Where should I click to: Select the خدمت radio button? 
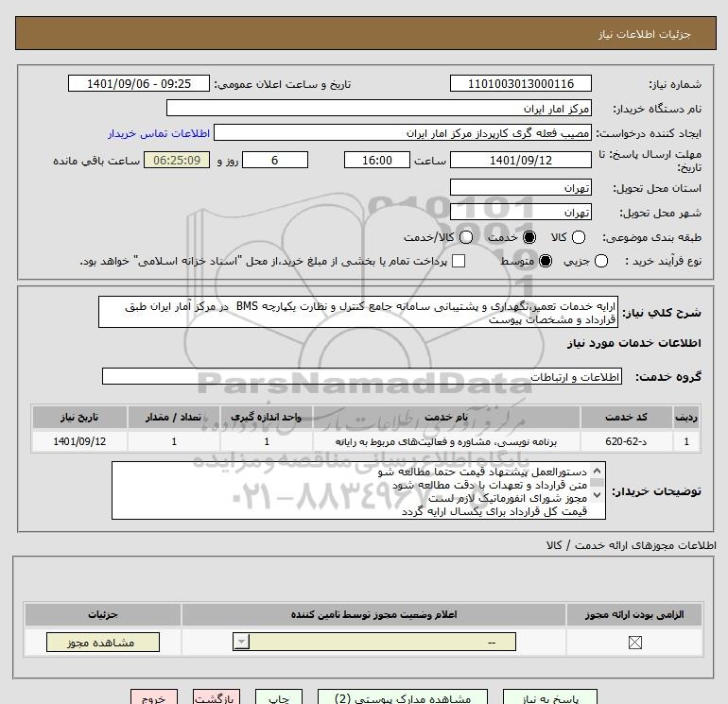(529, 237)
